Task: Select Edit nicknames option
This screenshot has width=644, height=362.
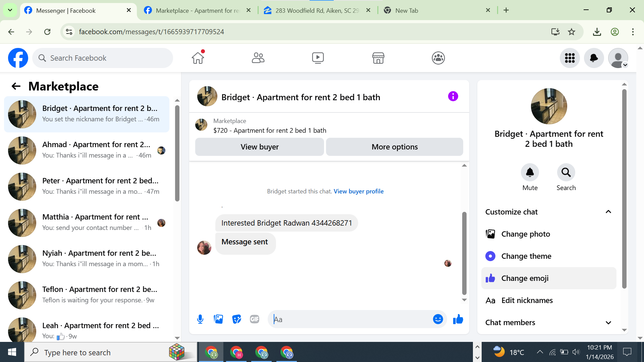Action: (x=527, y=300)
